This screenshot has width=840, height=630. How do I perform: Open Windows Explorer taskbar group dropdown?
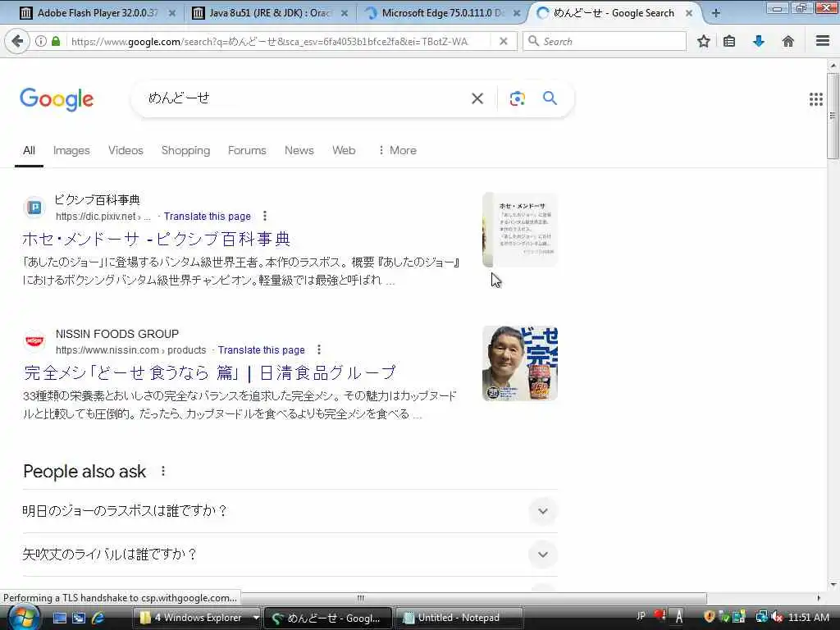[x=256, y=618]
